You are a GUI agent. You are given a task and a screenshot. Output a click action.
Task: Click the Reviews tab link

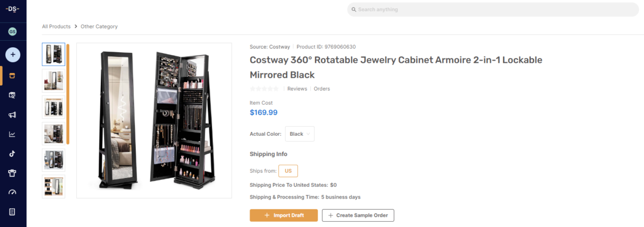297,89
